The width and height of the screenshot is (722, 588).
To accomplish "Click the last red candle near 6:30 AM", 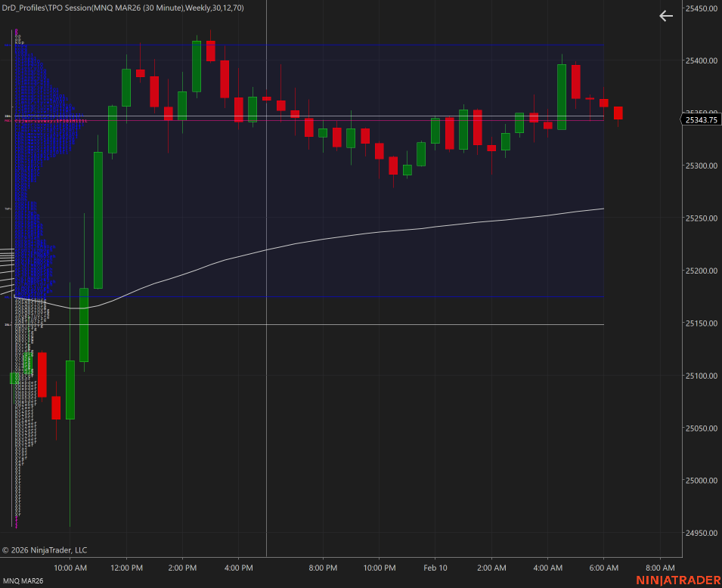I will [618, 113].
